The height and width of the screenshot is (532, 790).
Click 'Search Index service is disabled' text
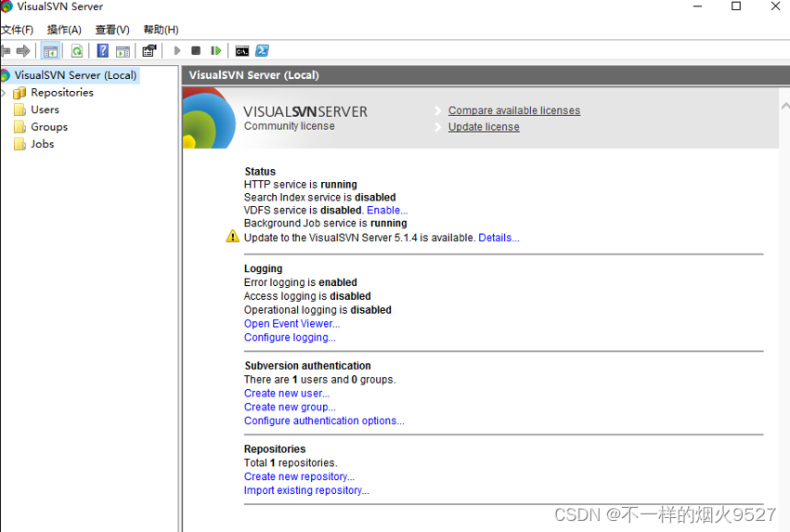[320, 197]
